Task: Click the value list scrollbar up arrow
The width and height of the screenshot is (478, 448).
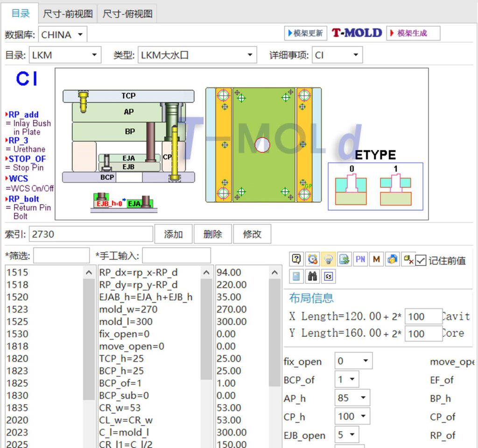Action: click(x=274, y=272)
